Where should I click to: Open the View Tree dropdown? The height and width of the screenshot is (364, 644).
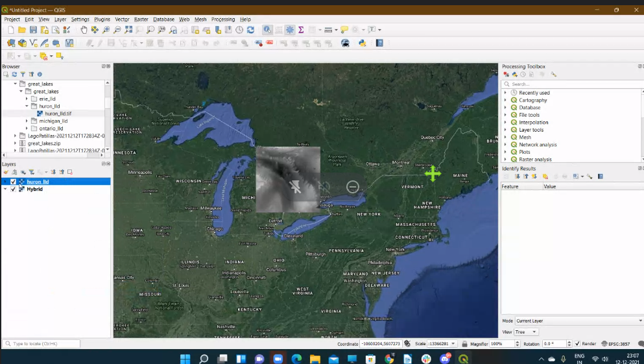pos(526,332)
